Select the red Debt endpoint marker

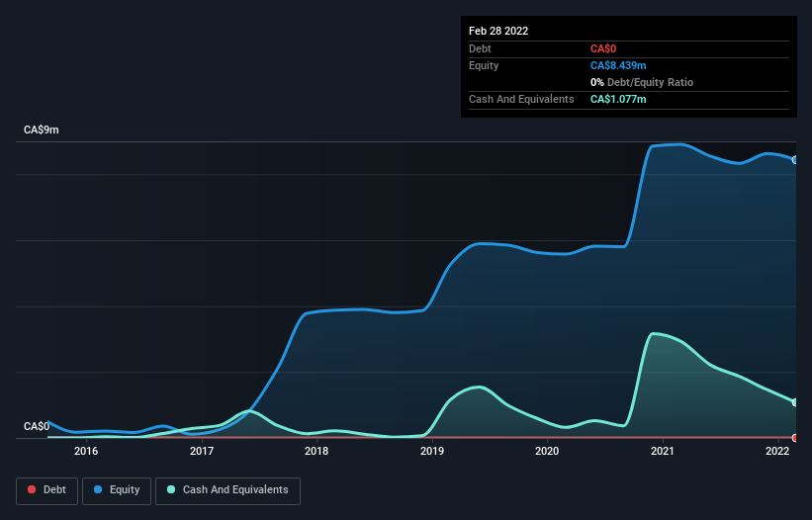(x=795, y=438)
